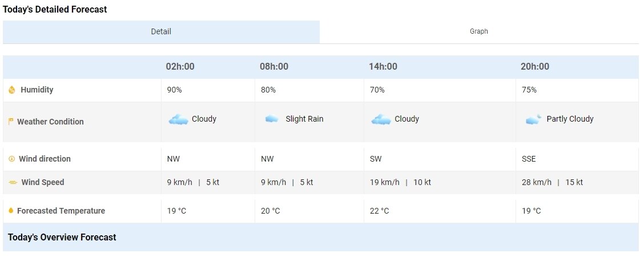
Task: Click the 08h:00 column header
Action: (x=274, y=67)
